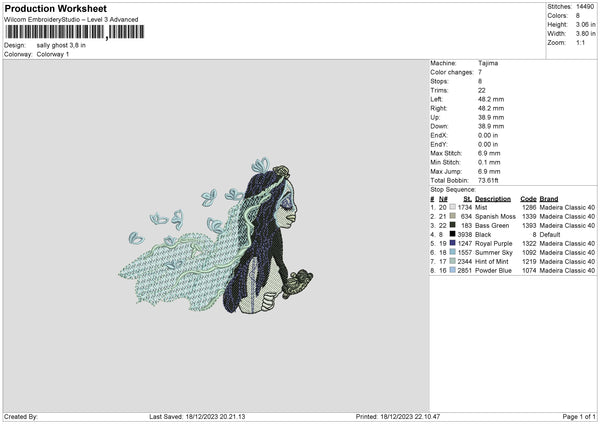600x424 pixels.
Task: Click the 'Production Worksheet' title
Action: coord(55,8)
